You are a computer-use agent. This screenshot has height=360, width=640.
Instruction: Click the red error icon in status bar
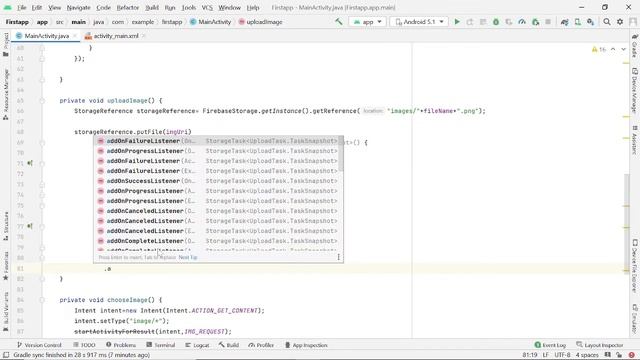[632, 355]
